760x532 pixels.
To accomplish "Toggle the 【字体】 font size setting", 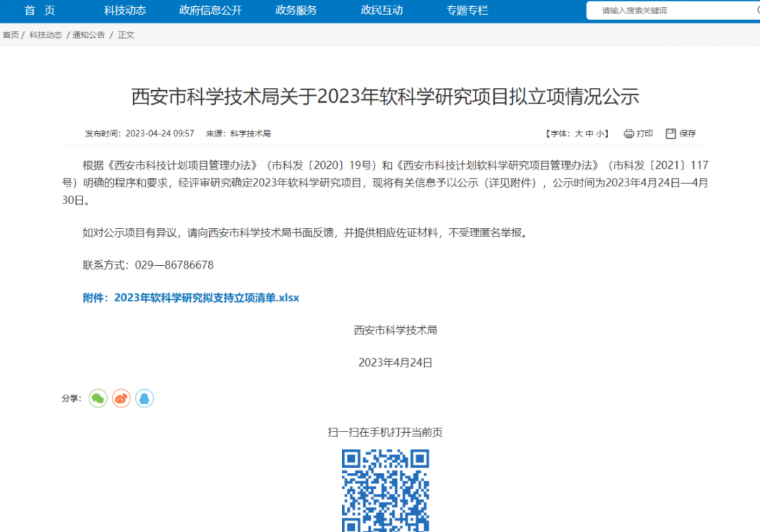I will click(x=557, y=132).
